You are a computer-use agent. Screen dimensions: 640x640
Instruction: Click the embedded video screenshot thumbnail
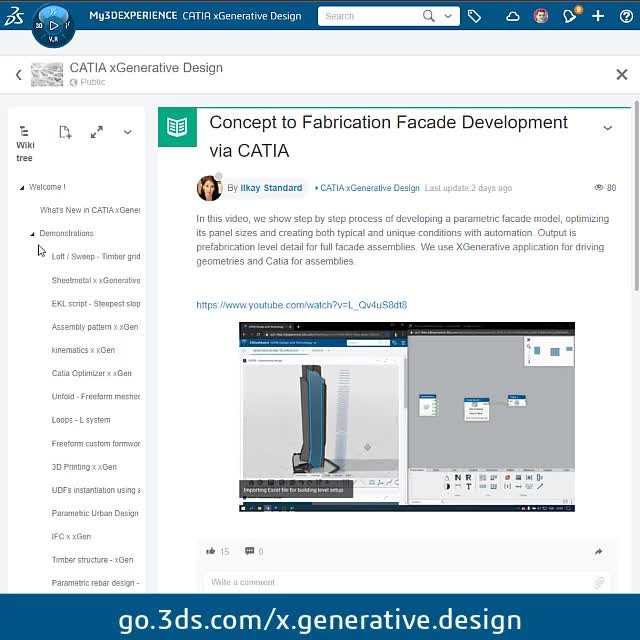(x=407, y=417)
